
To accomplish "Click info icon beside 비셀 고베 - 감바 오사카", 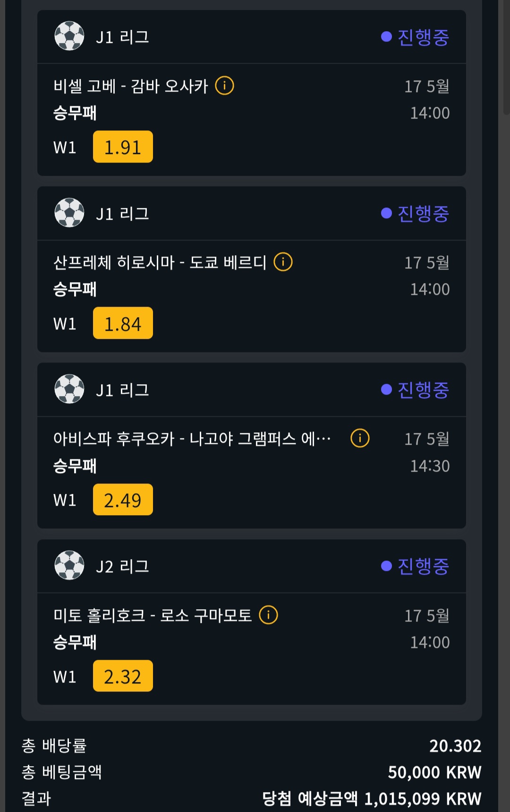I will (x=224, y=86).
